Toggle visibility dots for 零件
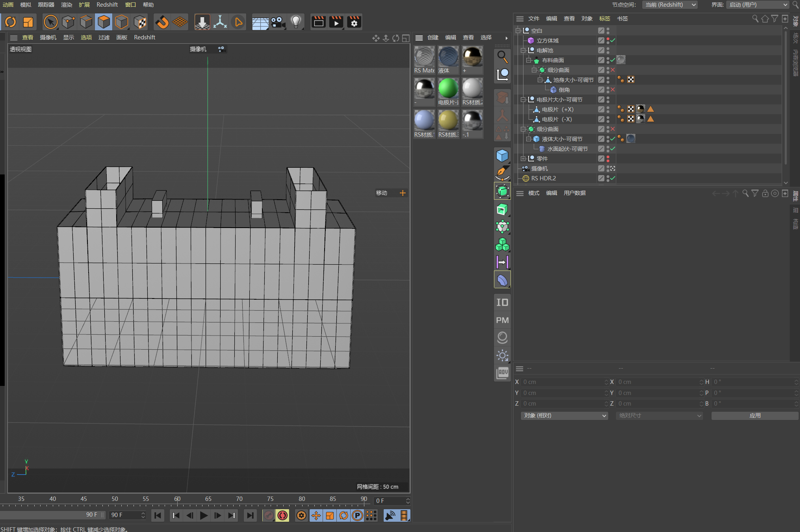 coord(608,158)
